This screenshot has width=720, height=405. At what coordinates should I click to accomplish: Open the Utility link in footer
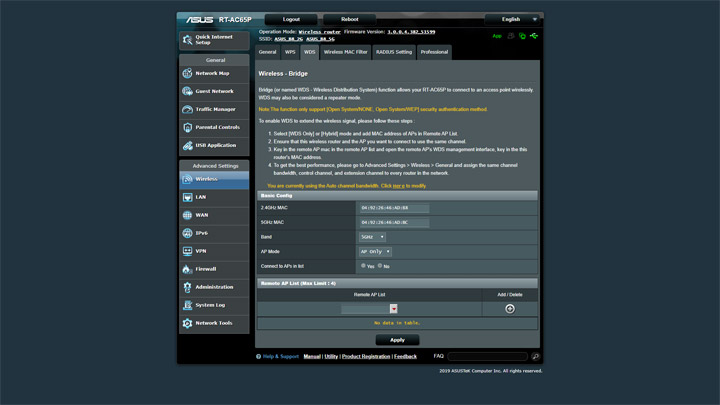[331, 356]
